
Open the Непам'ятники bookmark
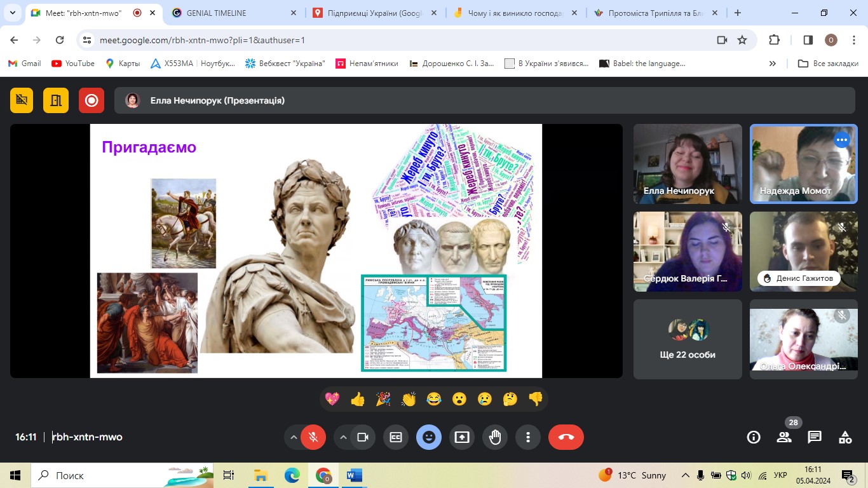(367, 64)
